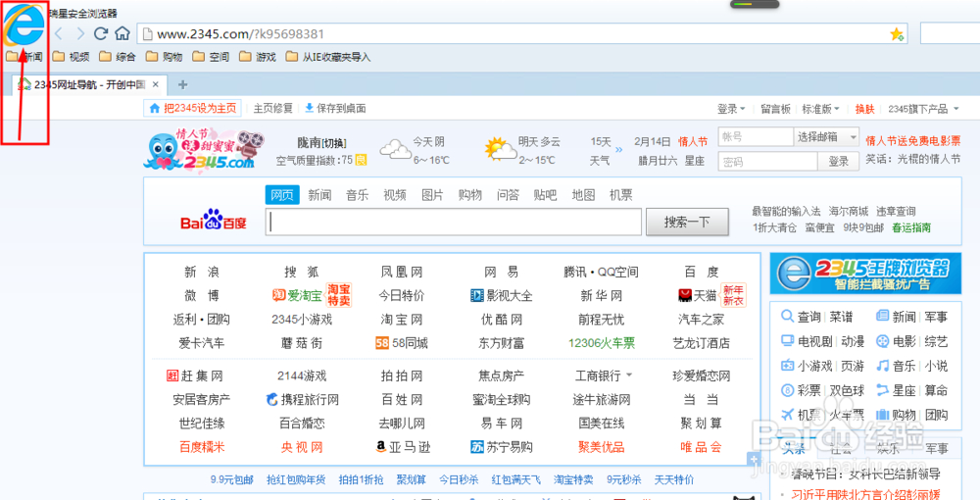Image resolution: width=980 pixels, height=500 pixels.
Task: Click the 帐号 input field
Action: pyautogui.click(x=756, y=137)
